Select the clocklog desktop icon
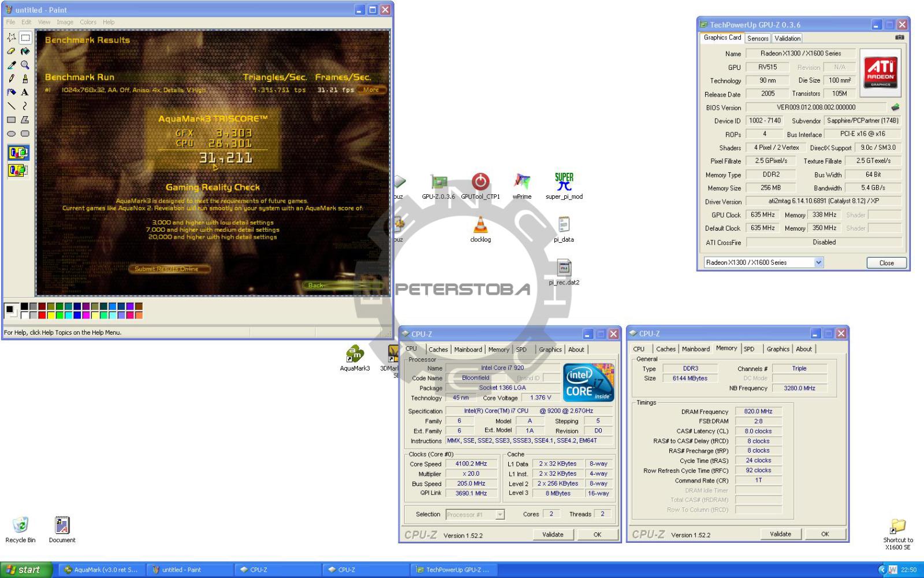The width and height of the screenshot is (924, 578). 480,229
